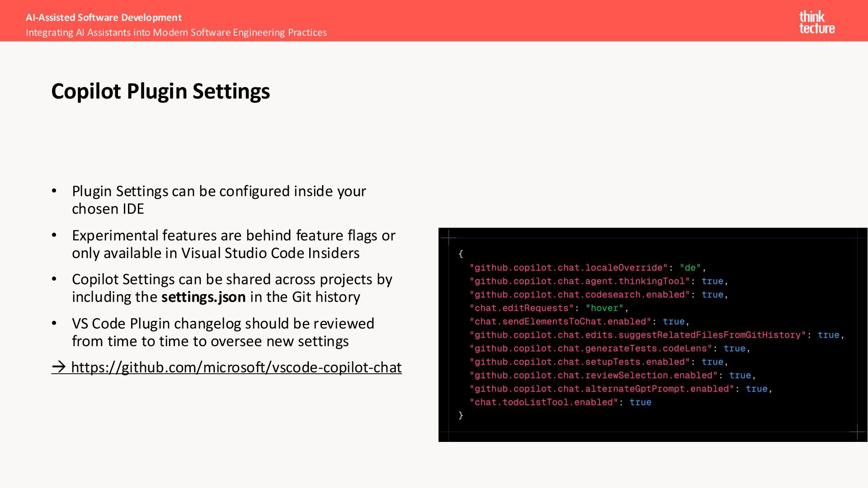
Task: Click the opening brace in the JSON snippet
Action: pyautogui.click(x=461, y=254)
